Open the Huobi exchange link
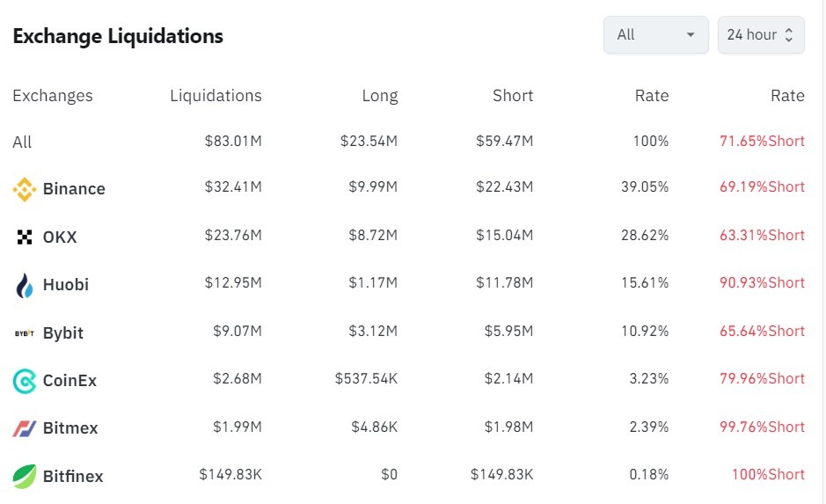 [x=66, y=285]
